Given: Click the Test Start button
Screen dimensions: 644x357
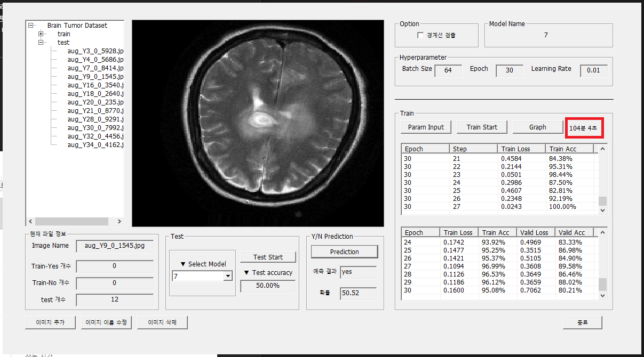Looking at the screenshot, I should [268, 257].
